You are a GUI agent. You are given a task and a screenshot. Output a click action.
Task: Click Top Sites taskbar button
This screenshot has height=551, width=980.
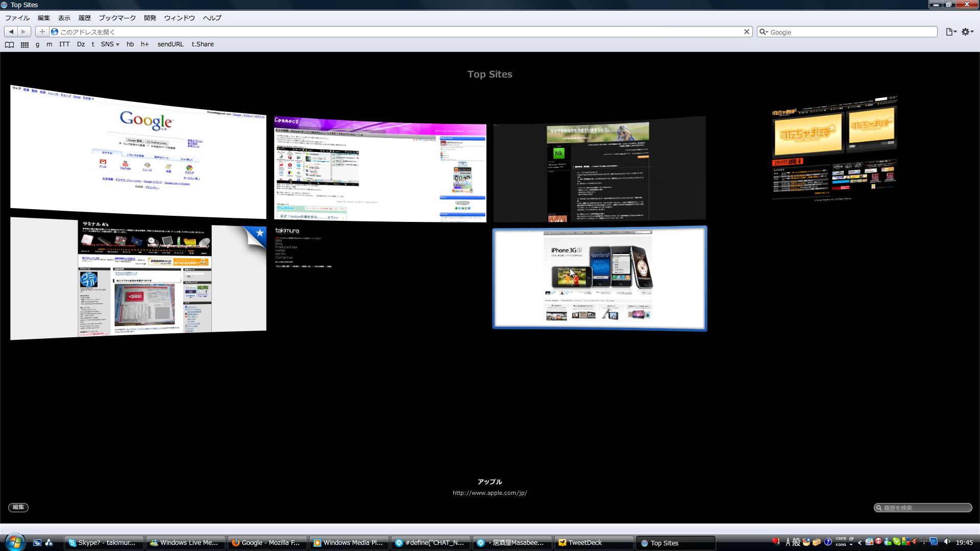(x=676, y=543)
